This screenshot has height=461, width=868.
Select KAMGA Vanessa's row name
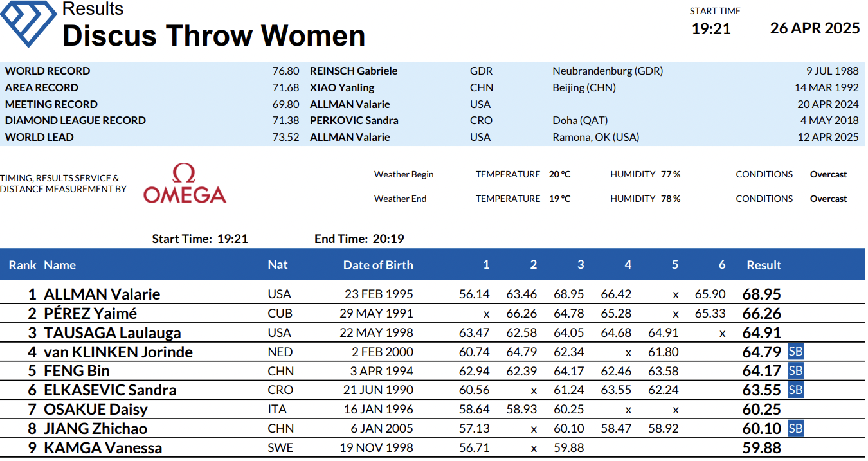pos(103,448)
